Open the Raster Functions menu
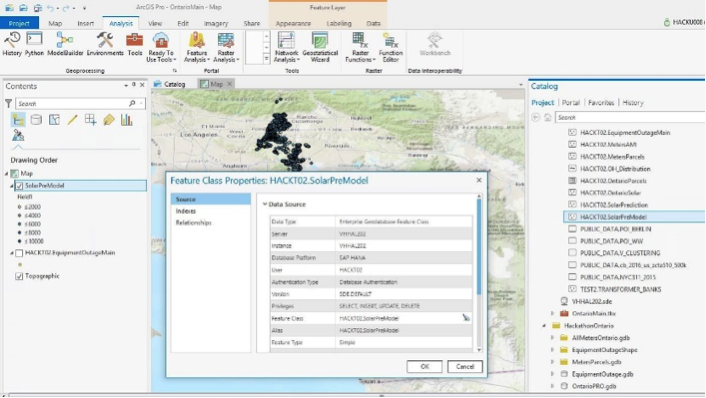Screen dimensions: 706x398 tap(360, 47)
